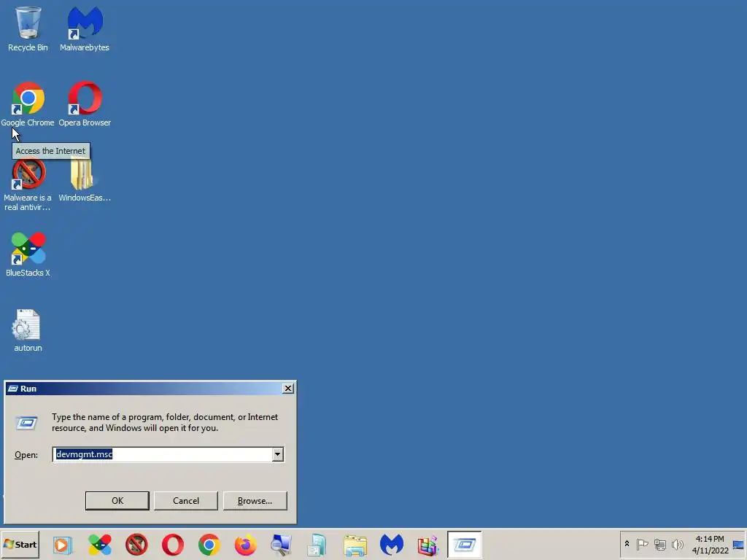This screenshot has height=560, width=747.
Task: Launch Google Chrome from the taskbar
Action: tap(209, 545)
